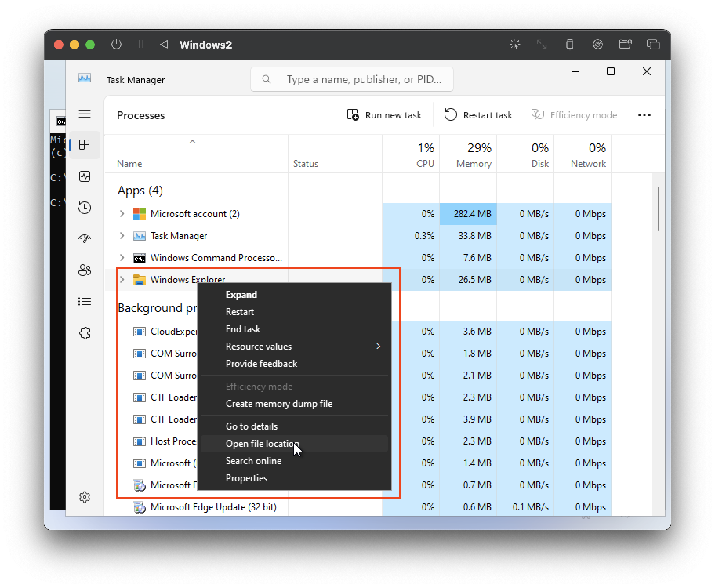This screenshot has width=715, height=588.
Task: Click the windows overlay icon in VM toolbar
Action: tap(653, 44)
